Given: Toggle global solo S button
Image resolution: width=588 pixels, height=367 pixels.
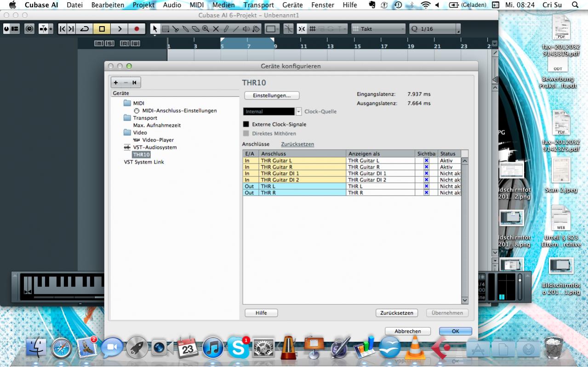Looking at the screenshot, I should 109,43.
